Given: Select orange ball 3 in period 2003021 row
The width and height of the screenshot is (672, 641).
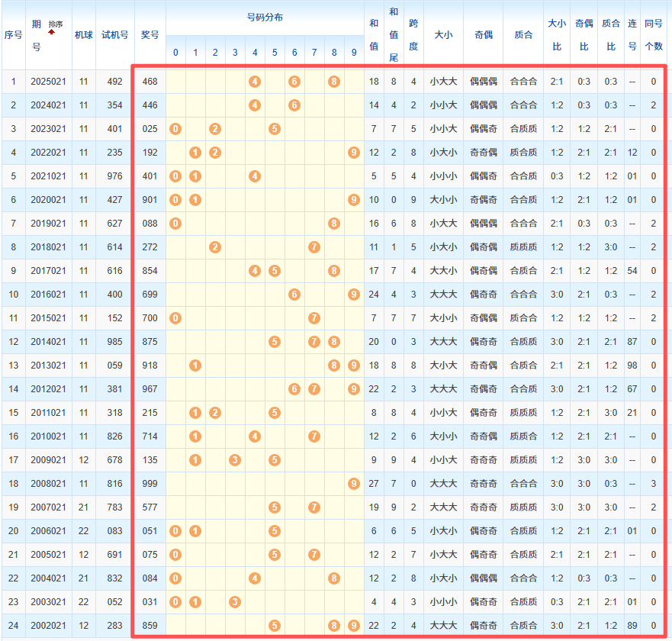Looking at the screenshot, I should click(x=235, y=602).
